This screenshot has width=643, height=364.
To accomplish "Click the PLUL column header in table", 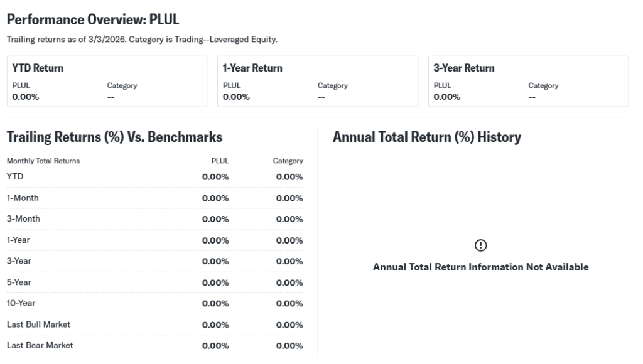I will [220, 161].
